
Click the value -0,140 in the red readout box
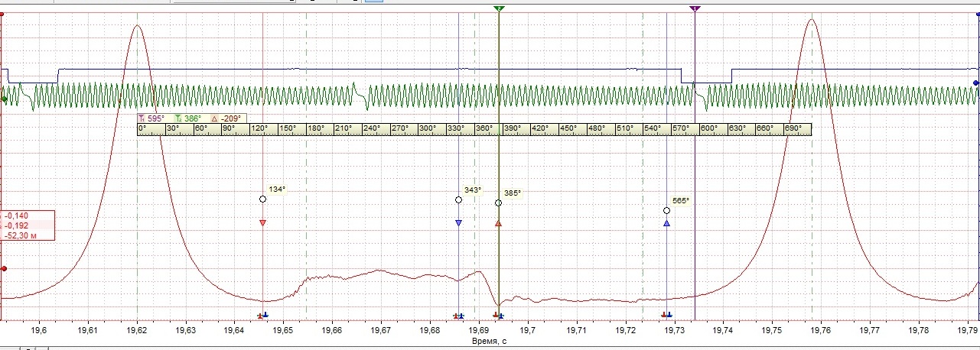click(x=16, y=216)
